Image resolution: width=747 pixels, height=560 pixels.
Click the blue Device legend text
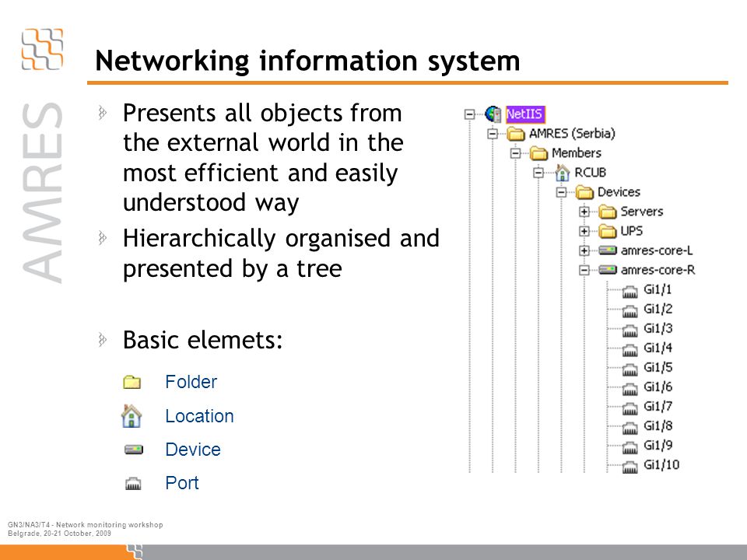point(193,450)
